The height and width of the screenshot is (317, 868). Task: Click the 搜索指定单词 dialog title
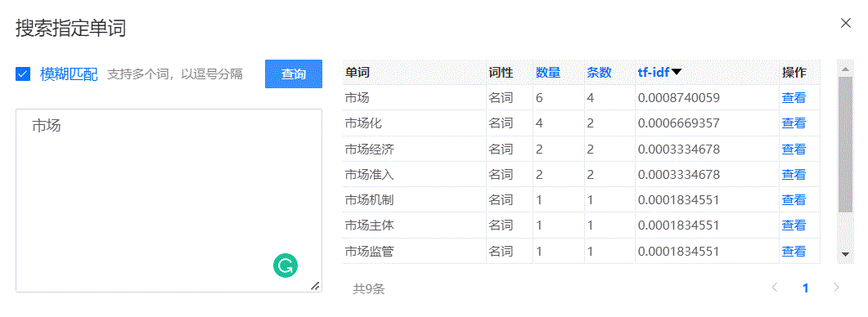[x=71, y=29]
